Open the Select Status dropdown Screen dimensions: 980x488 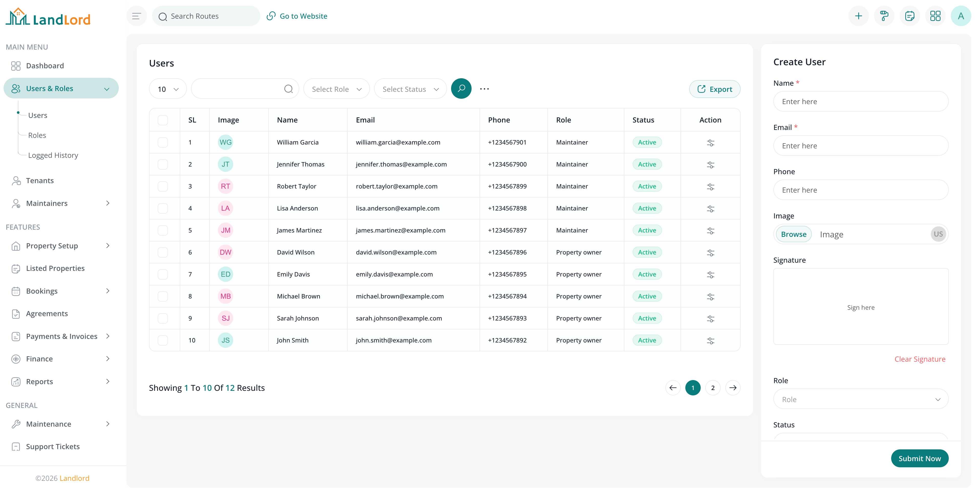tap(410, 88)
